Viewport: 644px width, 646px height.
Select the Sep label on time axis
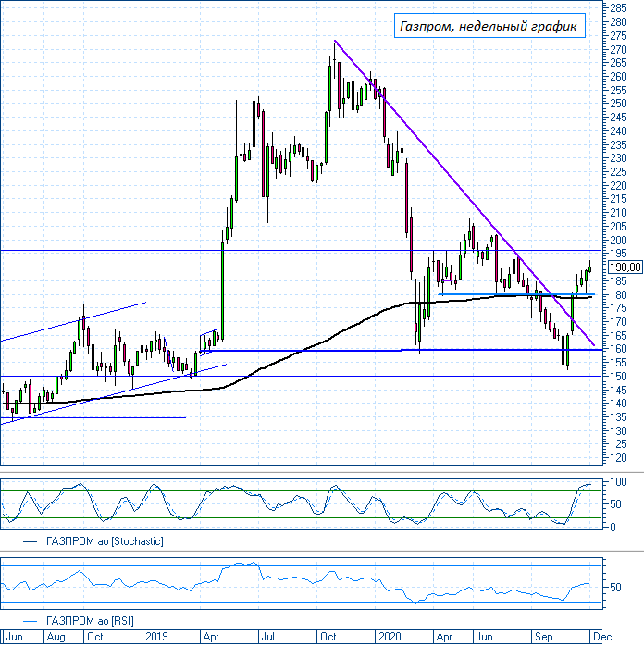543,637
